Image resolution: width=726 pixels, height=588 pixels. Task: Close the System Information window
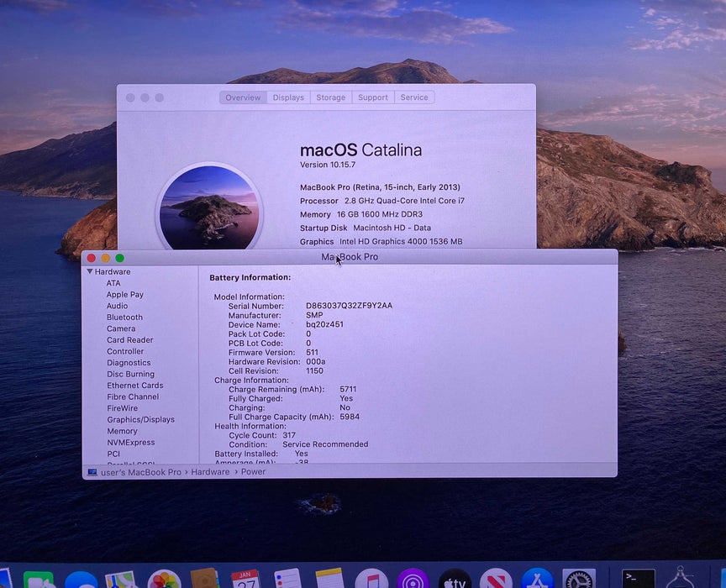click(92, 258)
